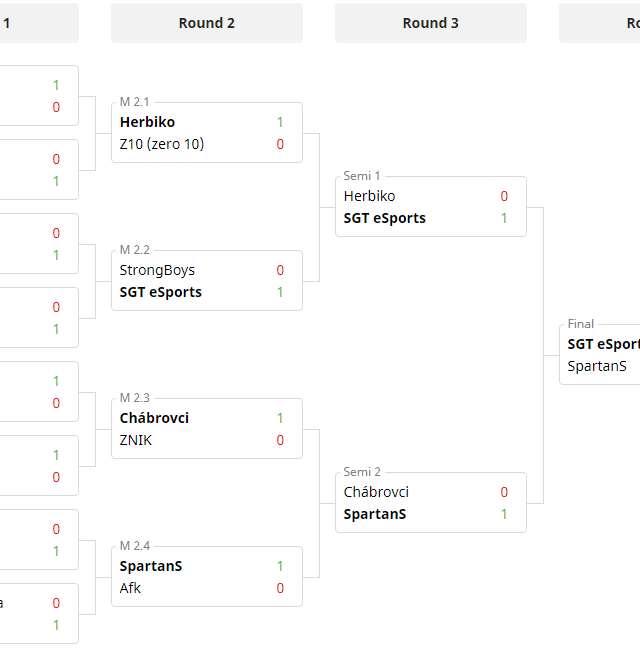Screen dimensions: 640x652
Task: Click the Final match label
Action: (581, 324)
